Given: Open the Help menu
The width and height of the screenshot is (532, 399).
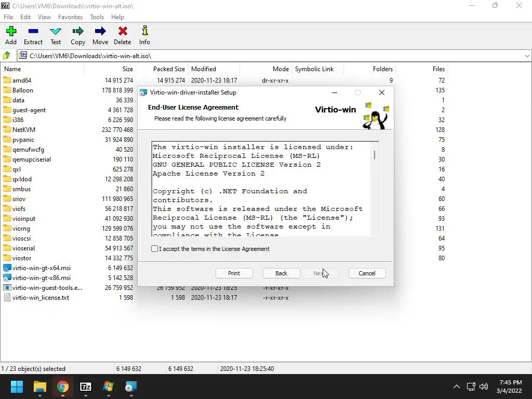Looking at the screenshot, I should click(117, 17).
